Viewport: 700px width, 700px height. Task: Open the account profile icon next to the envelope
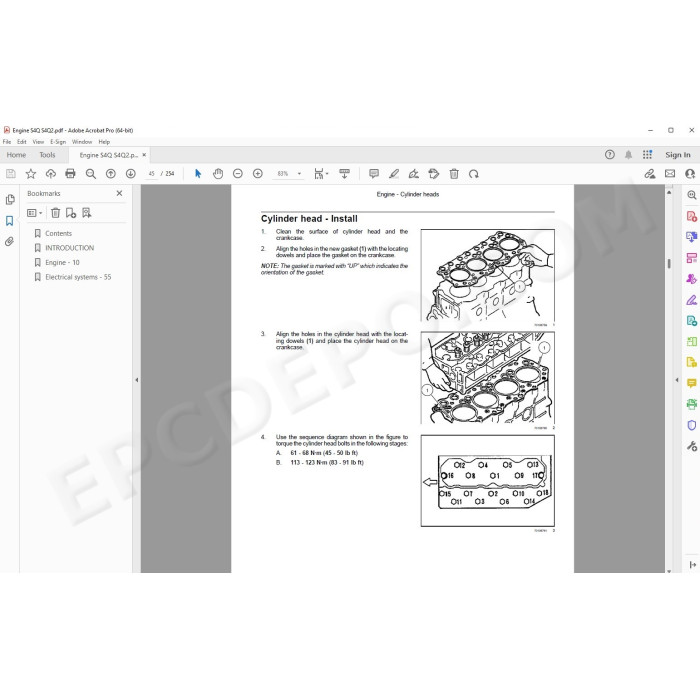[x=690, y=174]
